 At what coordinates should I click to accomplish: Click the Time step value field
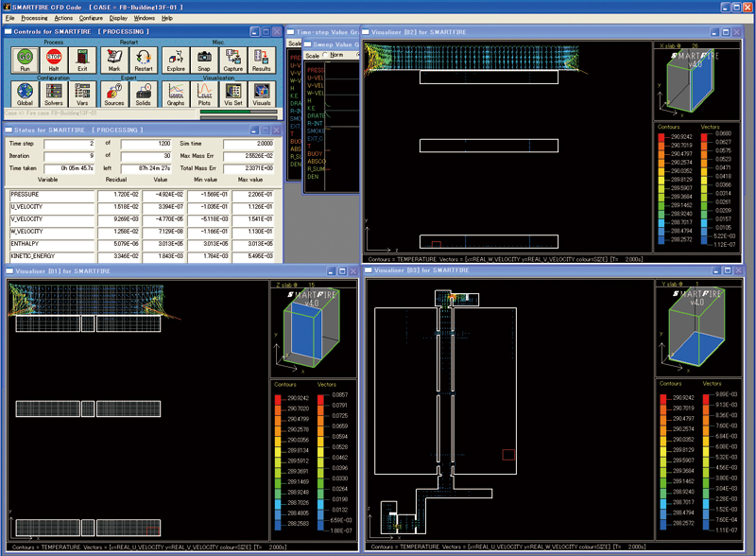(69, 144)
